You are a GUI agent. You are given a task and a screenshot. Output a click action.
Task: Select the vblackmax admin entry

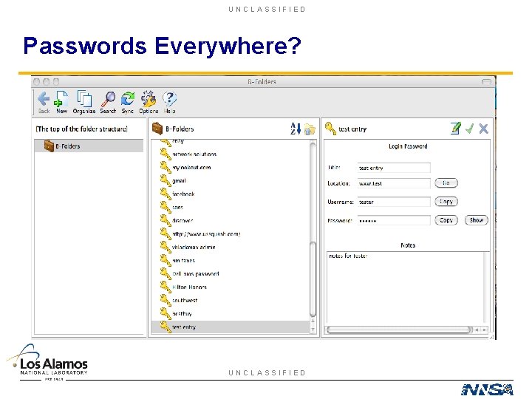pyautogui.click(x=194, y=247)
